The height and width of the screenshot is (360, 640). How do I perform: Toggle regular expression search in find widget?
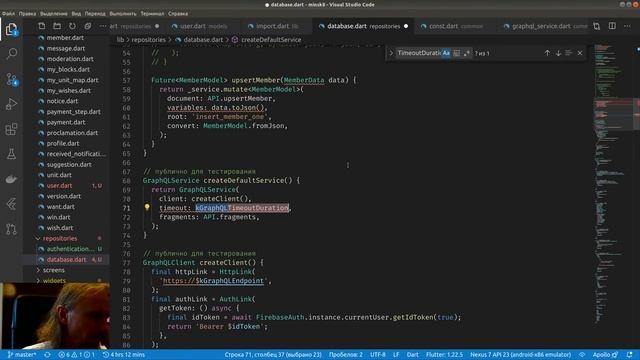pyautogui.click(x=467, y=53)
